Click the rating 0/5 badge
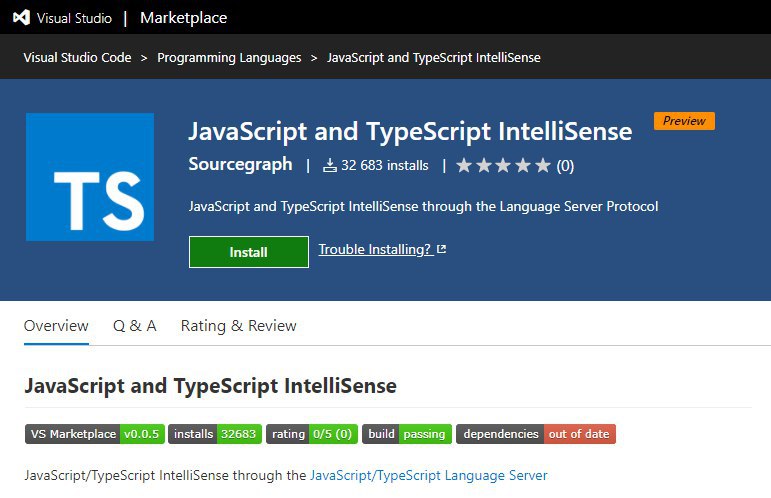Screen dimensions: 771x498 coord(311,434)
